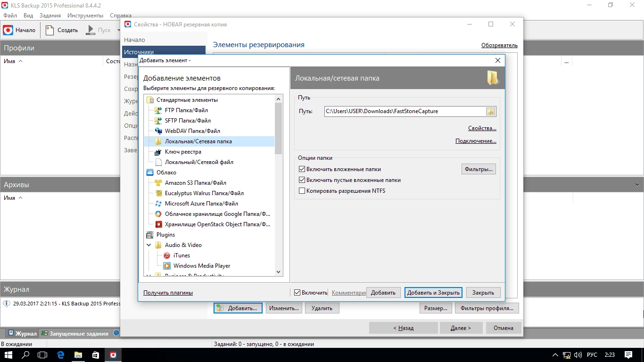Click the Plugins category icon
This screenshot has width=644, height=362.
pyautogui.click(x=150, y=235)
